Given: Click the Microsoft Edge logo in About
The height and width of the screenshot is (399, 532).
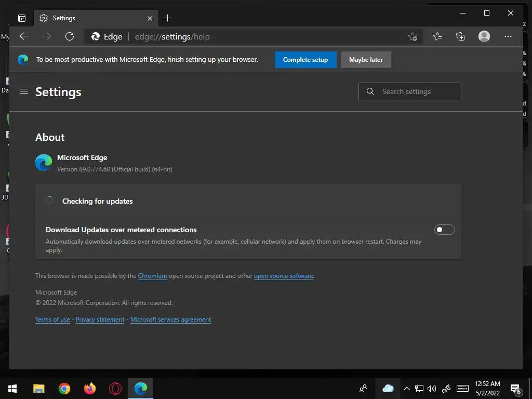Looking at the screenshot, I should coord(44,163).
